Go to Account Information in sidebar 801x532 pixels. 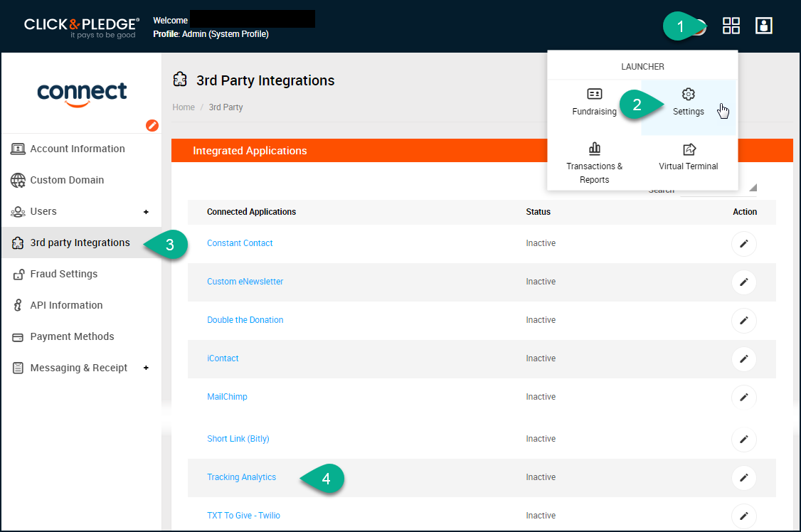pyautogui.click(x=81, y=149)
